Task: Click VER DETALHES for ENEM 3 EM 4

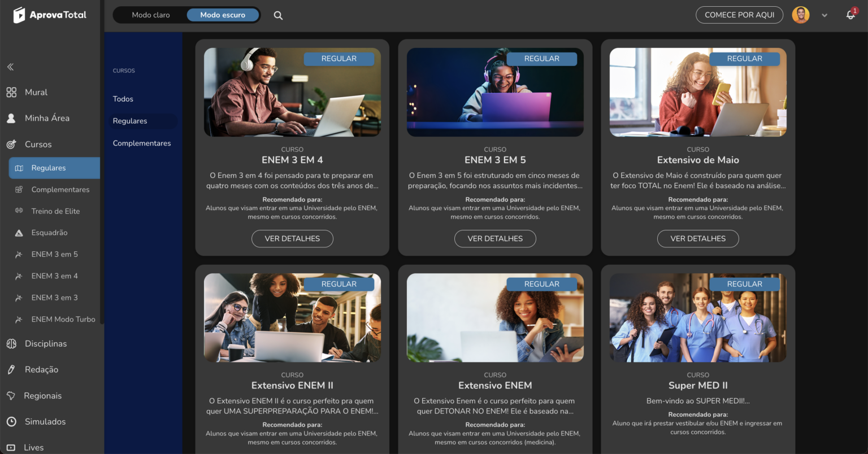Action: pos(292,238)
